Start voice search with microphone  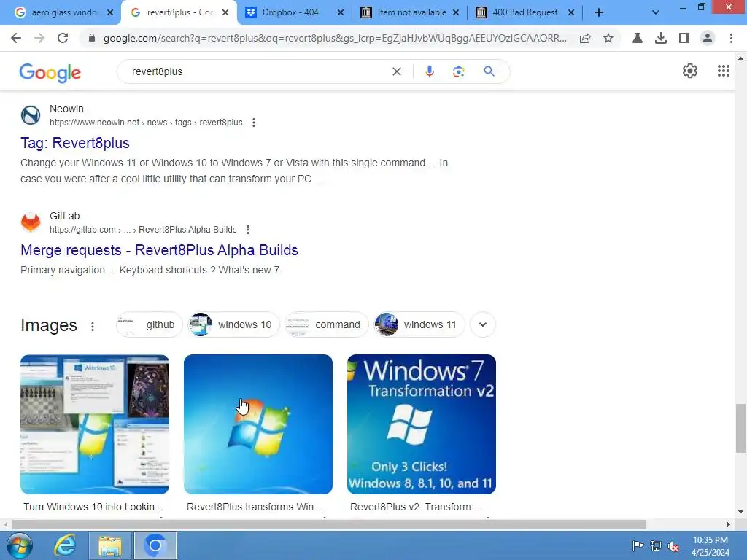pyautogui.click(x=429, y=71)
